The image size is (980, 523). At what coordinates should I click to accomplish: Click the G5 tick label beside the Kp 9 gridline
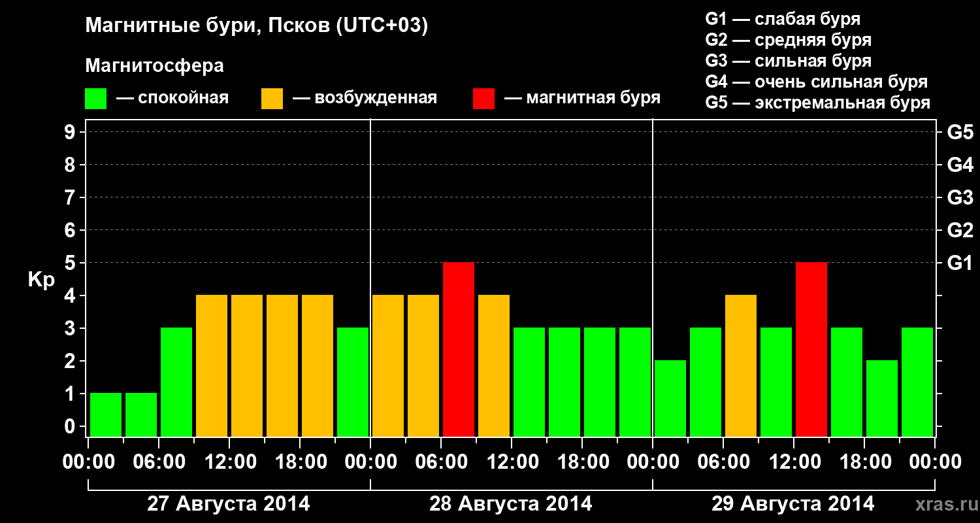click(960, 132)
